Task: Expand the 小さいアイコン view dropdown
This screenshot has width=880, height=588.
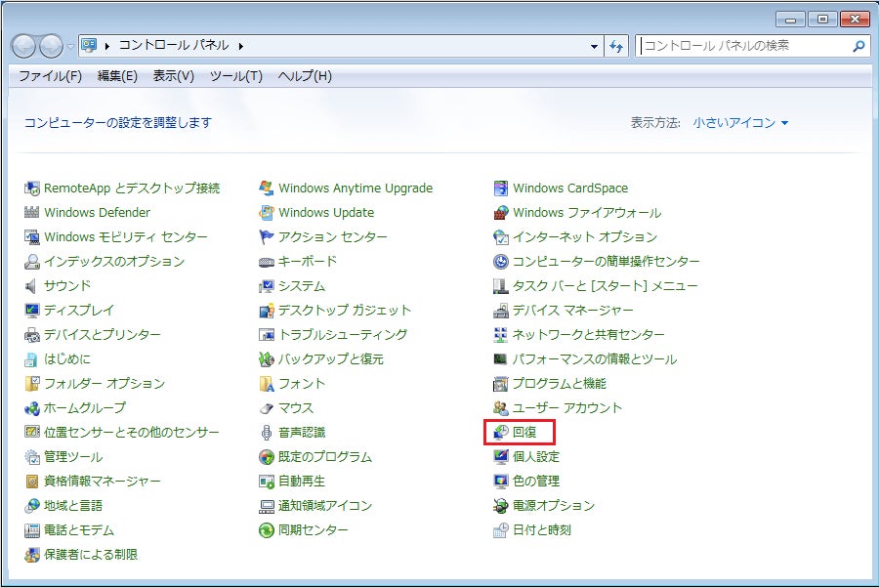Action: [x=740, y=123]
